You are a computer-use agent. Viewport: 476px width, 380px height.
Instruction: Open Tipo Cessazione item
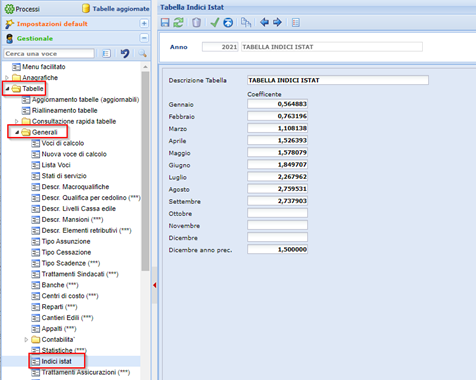point(61,252)
